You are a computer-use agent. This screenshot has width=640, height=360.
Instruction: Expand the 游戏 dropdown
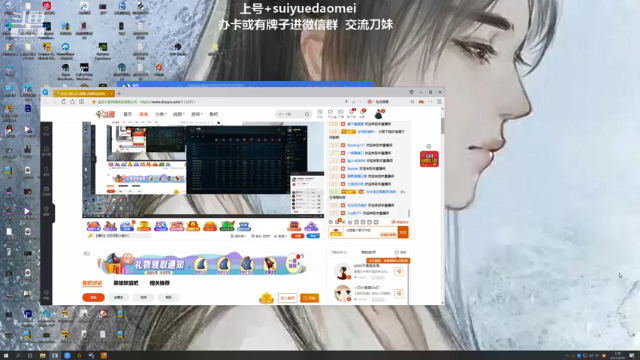(196, 114)
